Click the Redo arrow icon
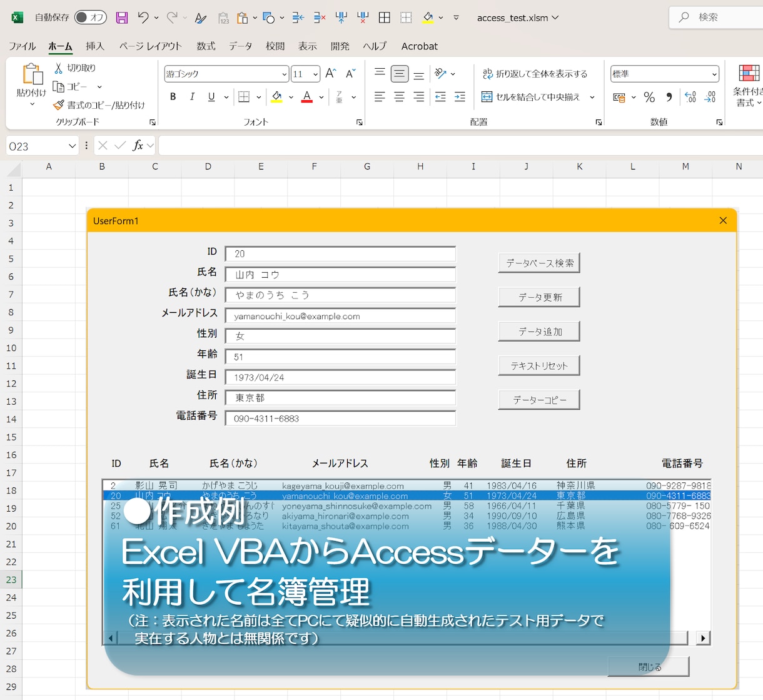 coord(172,18)
